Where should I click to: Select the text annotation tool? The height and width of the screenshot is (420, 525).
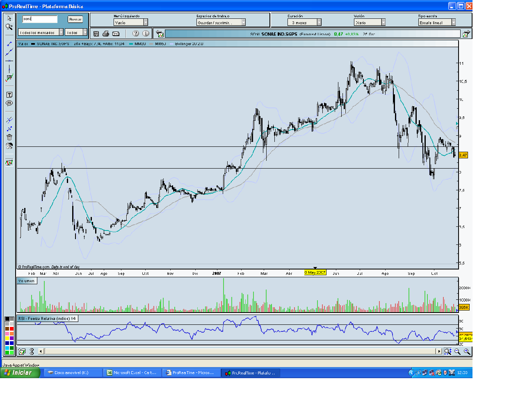click(x=9, y=95)
